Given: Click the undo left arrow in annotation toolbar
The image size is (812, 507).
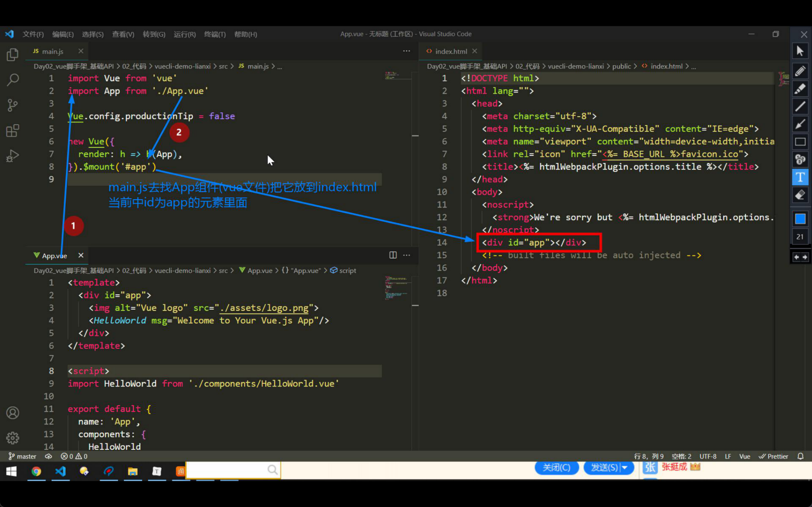Looking at the screenshot, I should pyautogui.click(x=796, y=257).
